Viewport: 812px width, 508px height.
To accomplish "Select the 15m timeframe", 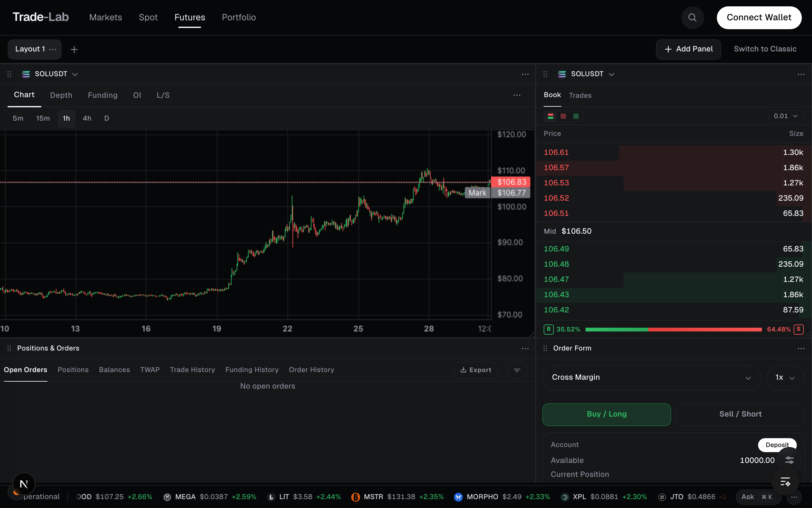I will point(43,118).
